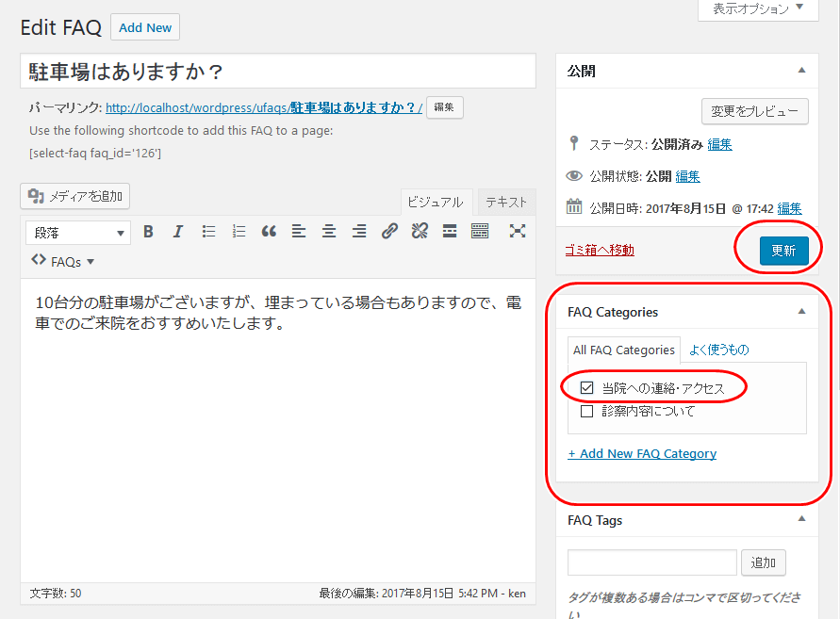Insert a numbered list

[239, 232]
